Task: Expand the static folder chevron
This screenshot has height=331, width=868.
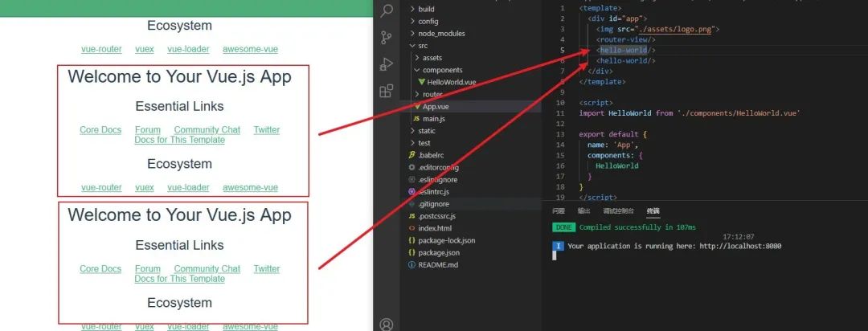Action: (x=412, y=131)
